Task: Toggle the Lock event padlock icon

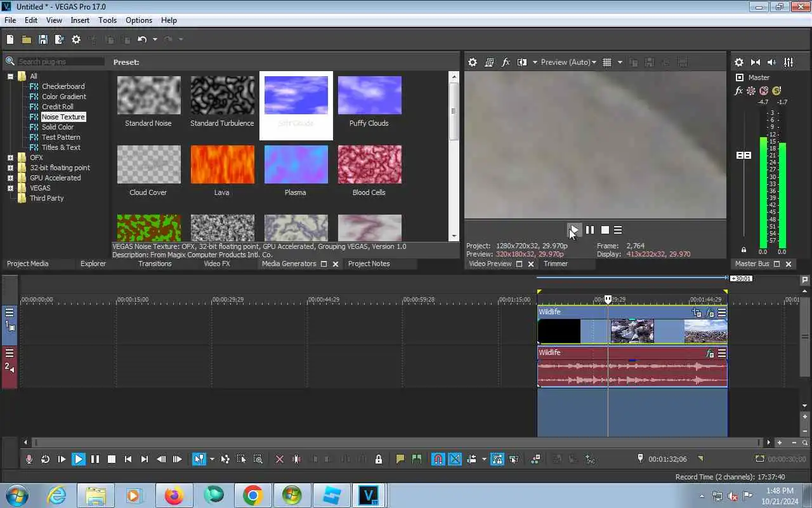Action: [379, 459]
